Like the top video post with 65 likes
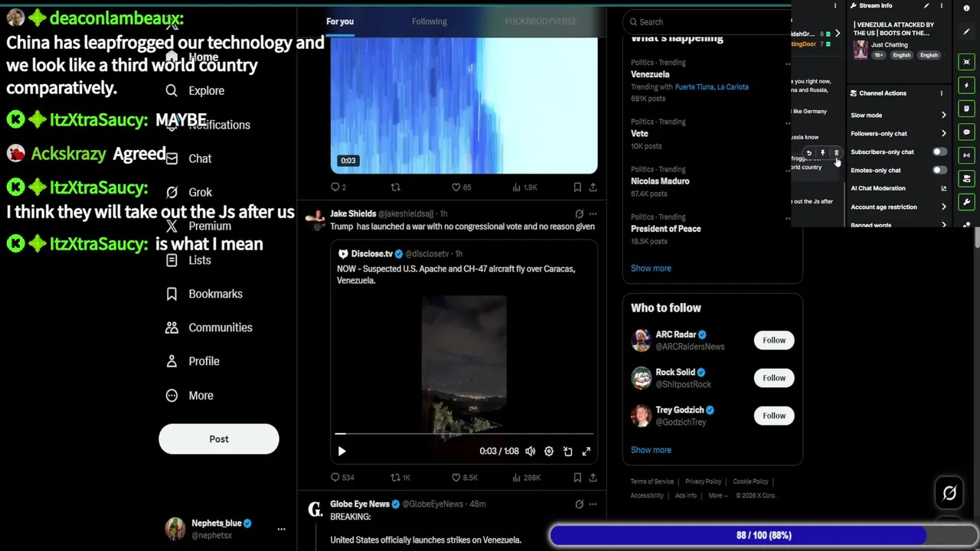The height and width of the screenshot is (551, 980). [x=461, y=187]
